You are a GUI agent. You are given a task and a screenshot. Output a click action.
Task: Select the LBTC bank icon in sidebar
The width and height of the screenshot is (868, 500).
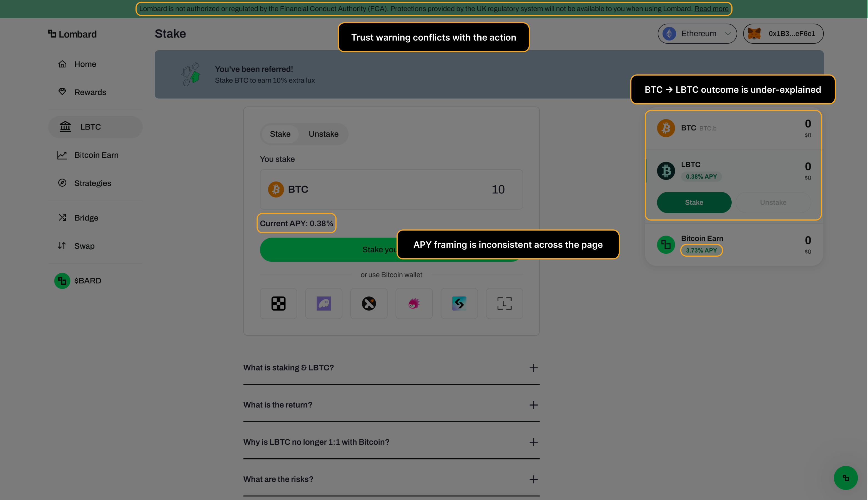(65, 127)
